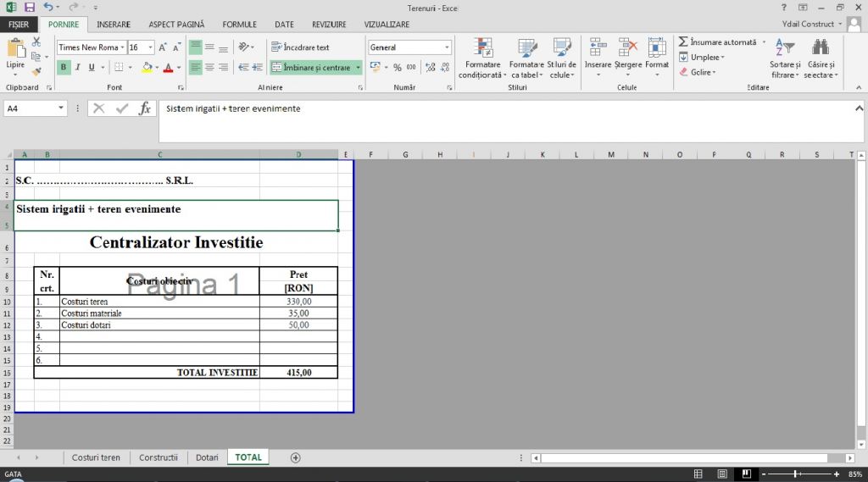Switch to Page Layout view in the status bar
This screenshot has width=868, height=482.
click(x=722, y=474)
